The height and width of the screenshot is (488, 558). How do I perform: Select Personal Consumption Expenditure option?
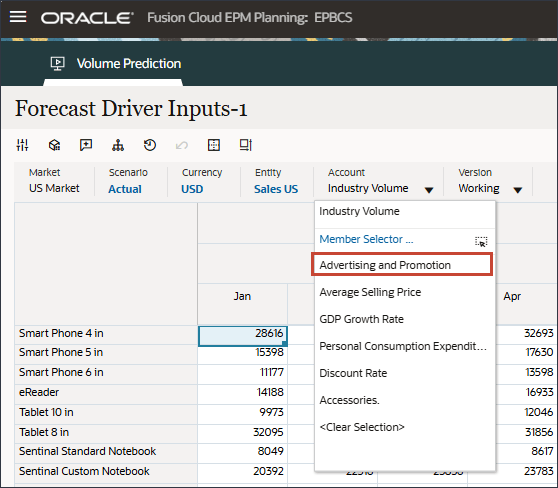[x=405, y=346]
